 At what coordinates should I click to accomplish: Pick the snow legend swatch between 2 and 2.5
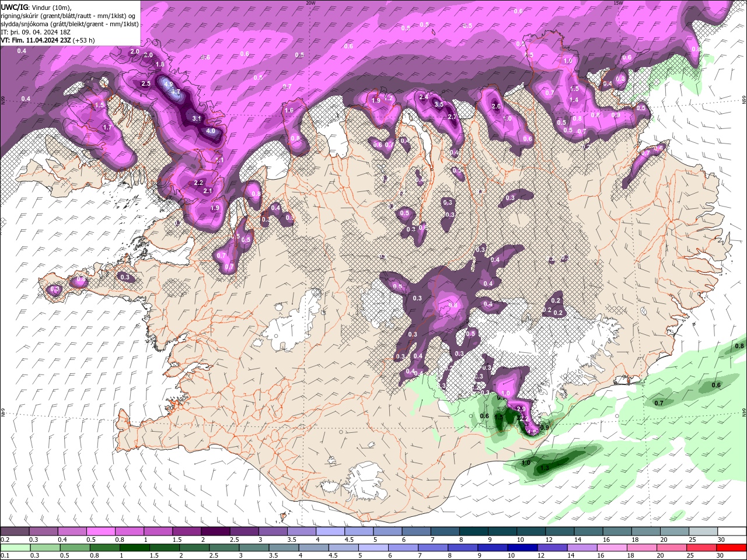pyautogui.click(x=215, y=531)
